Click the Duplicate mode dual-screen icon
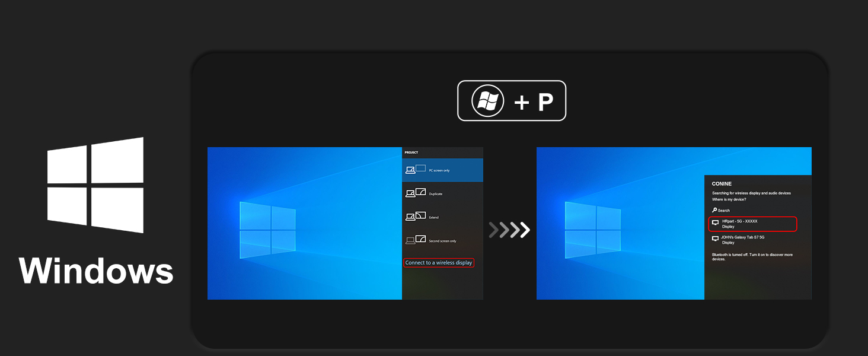This screenshot has width=868, height=356. 416,193
